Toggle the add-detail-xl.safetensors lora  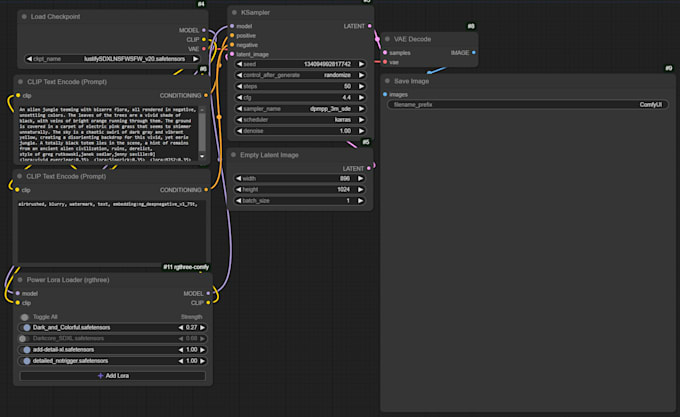26,349
